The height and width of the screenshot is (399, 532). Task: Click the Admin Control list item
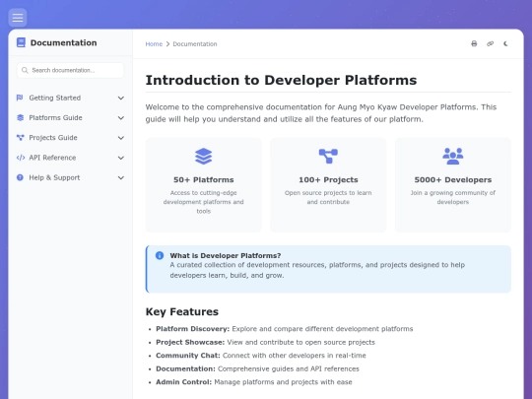[254, 382]
